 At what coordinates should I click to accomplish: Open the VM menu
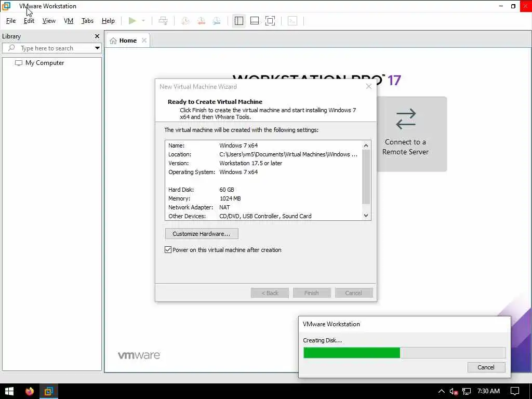69,21
